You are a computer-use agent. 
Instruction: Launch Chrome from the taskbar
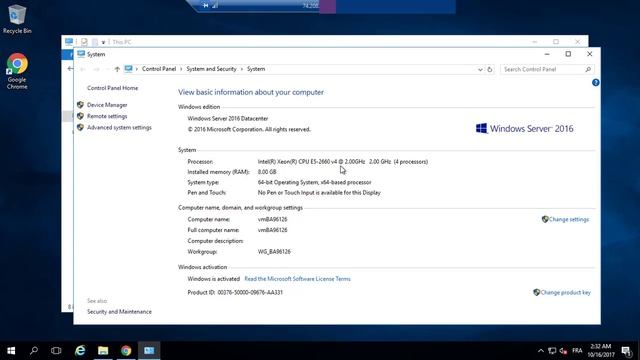pyautogui.click(x=126, y=351)
